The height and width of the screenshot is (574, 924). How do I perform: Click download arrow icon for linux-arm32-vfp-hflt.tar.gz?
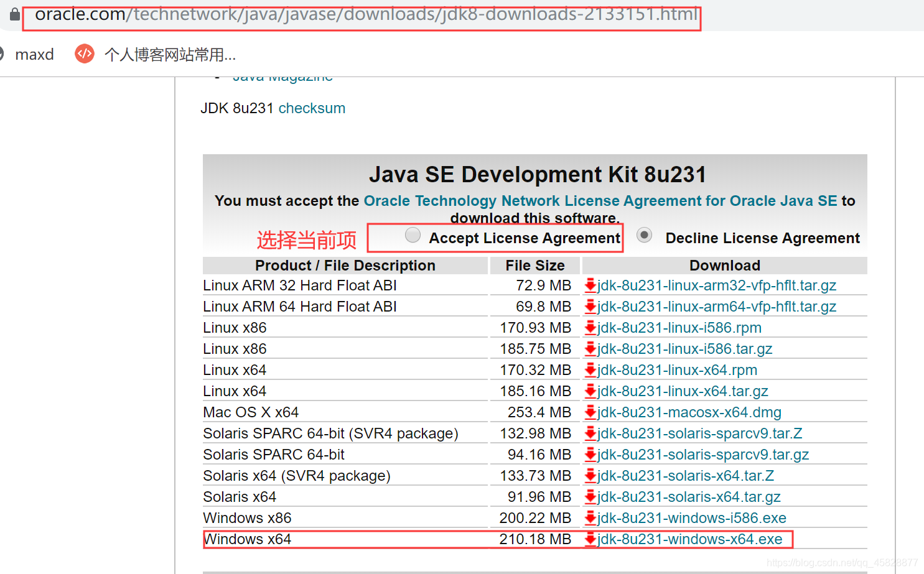[x=590, y=285]
